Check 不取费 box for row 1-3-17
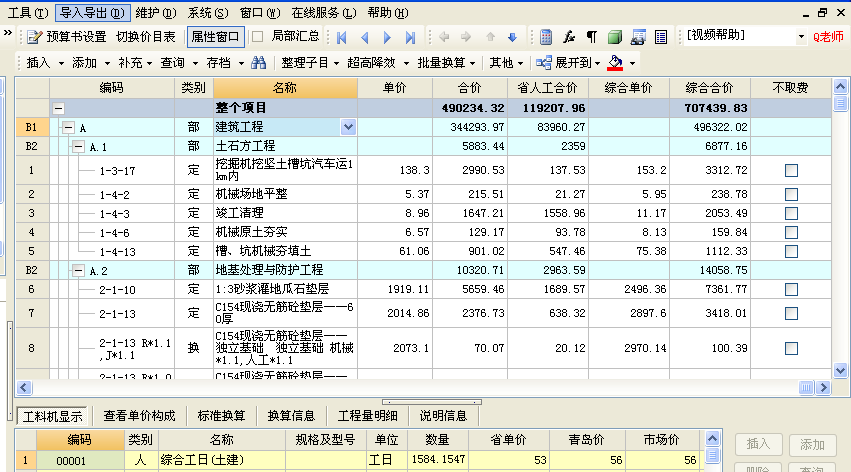This screenshot has width=851, height=472. [x=791, y=170]
